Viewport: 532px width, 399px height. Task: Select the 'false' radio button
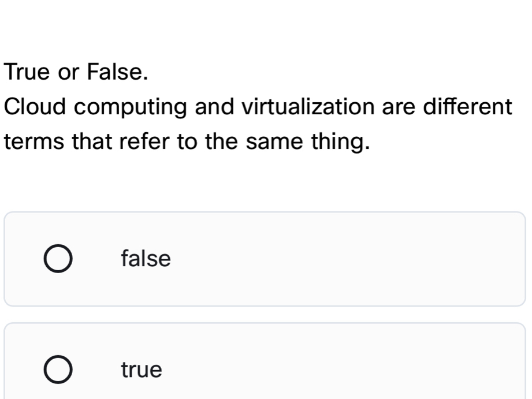coord(59,259)
